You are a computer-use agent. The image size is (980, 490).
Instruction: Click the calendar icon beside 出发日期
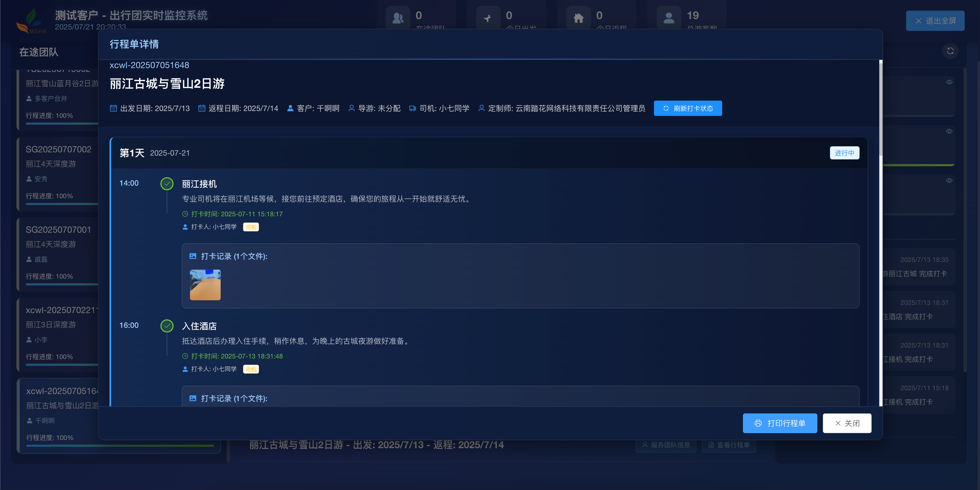point(113,108)
